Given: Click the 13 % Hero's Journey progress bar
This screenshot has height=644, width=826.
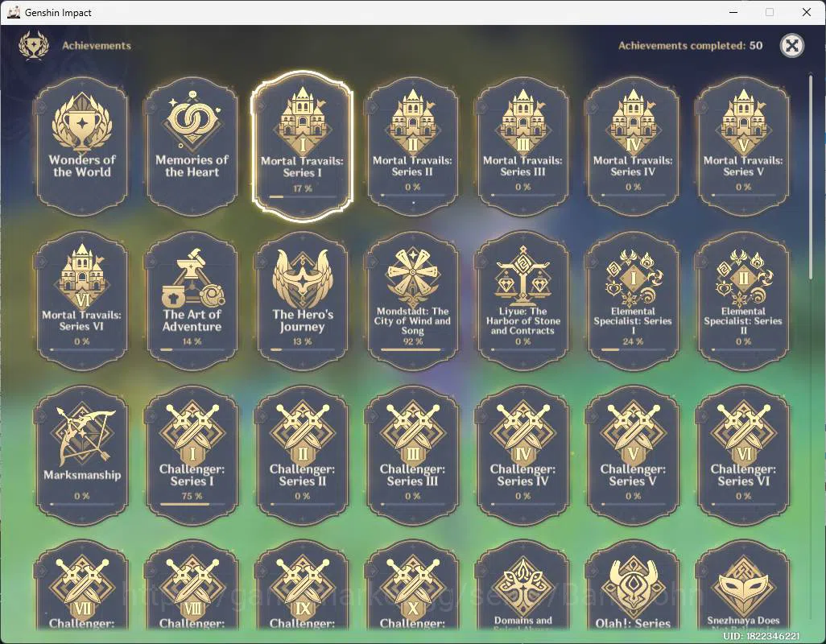Looking at the screenshot, I should coord(303,349).
